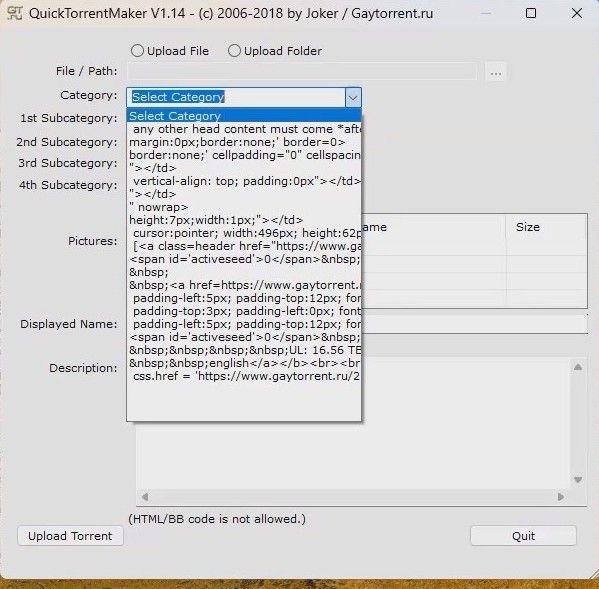Click the Displayed Name input field
The image size is (599, 589).
click(474, 324)
